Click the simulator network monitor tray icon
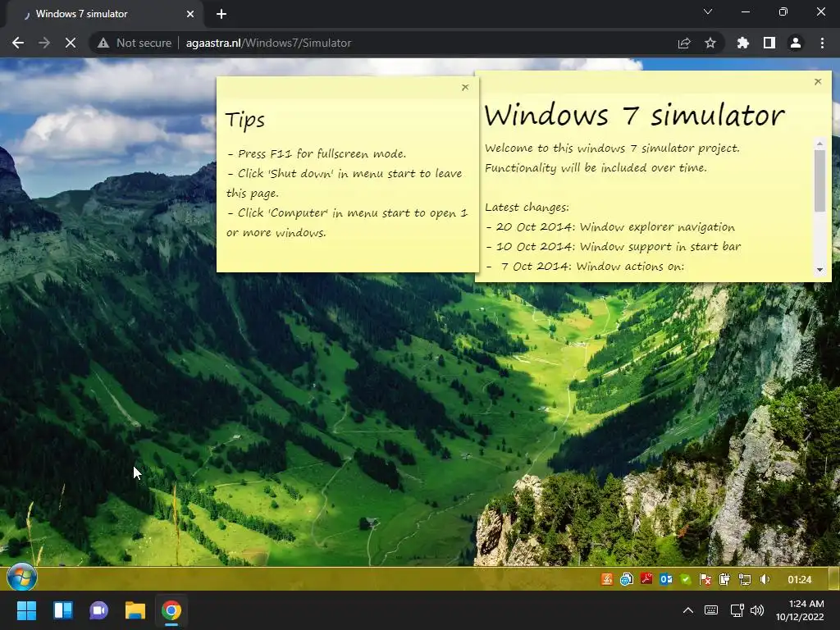Screen dimensions: 840x630 click(x=745, y=579)
